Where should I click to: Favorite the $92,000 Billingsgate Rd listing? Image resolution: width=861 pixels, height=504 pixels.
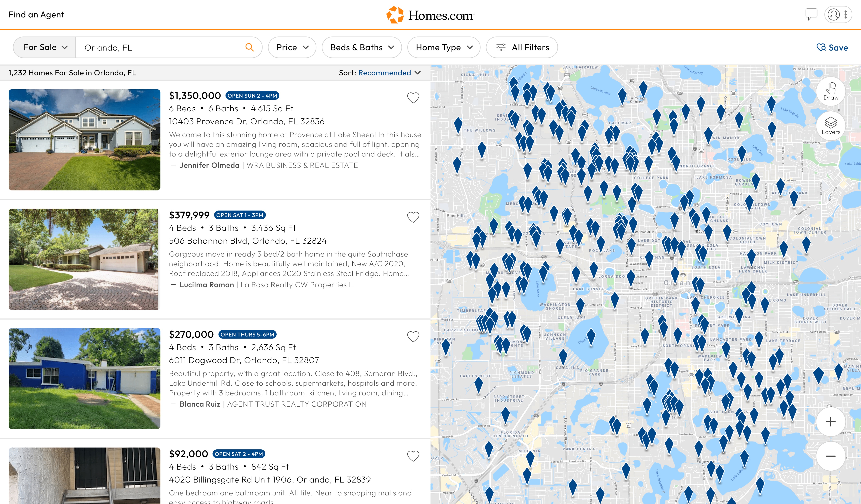click(x=413, y=456)
